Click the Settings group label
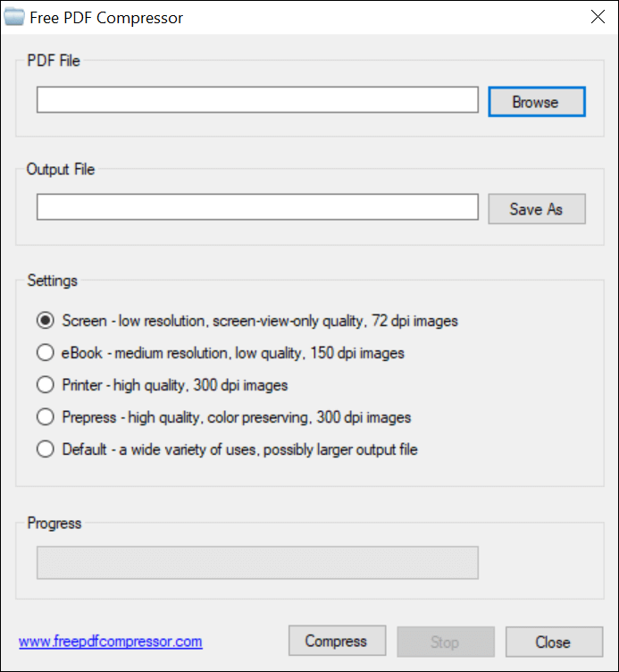The width and height of the screenshot is (619, 672). pos(53,281)
